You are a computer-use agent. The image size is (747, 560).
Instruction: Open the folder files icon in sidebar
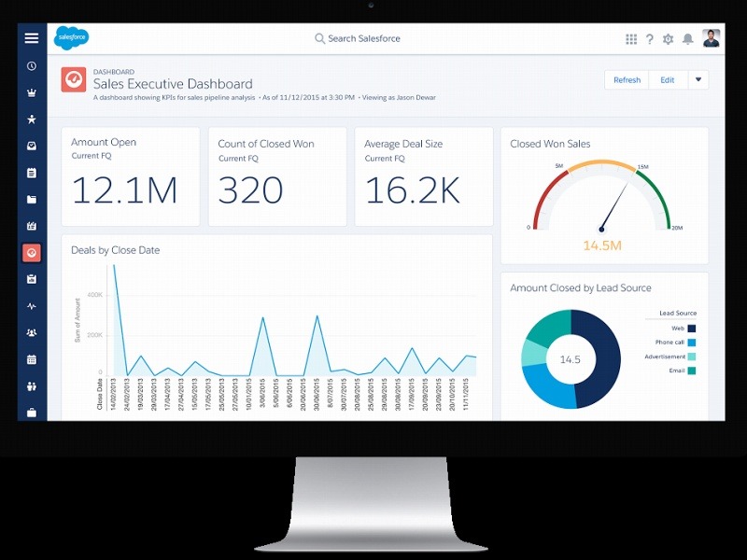tap(32, 200)
